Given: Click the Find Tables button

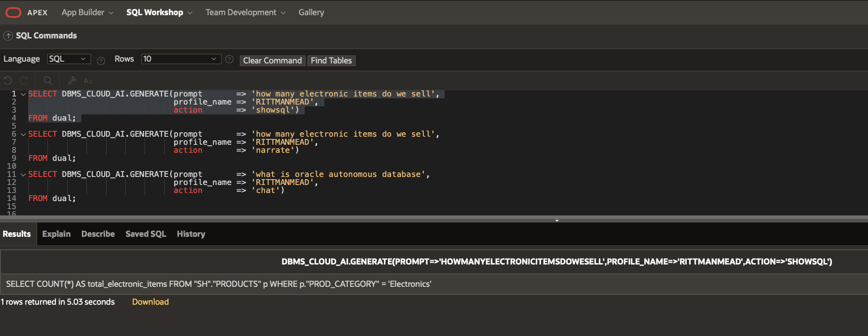Looking at the screenshot, I should [x=331, y=61].
